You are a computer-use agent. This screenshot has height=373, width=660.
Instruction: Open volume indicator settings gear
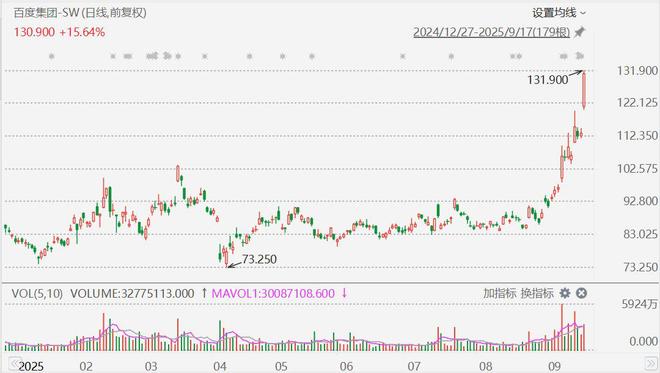(565, 293)
